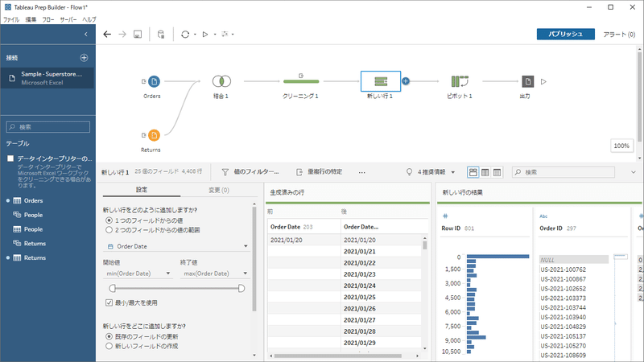The width and height of the screenshot is (644, 362).
Task: Adjust the right handle of the range slider
Action: [x=242, y=289]
